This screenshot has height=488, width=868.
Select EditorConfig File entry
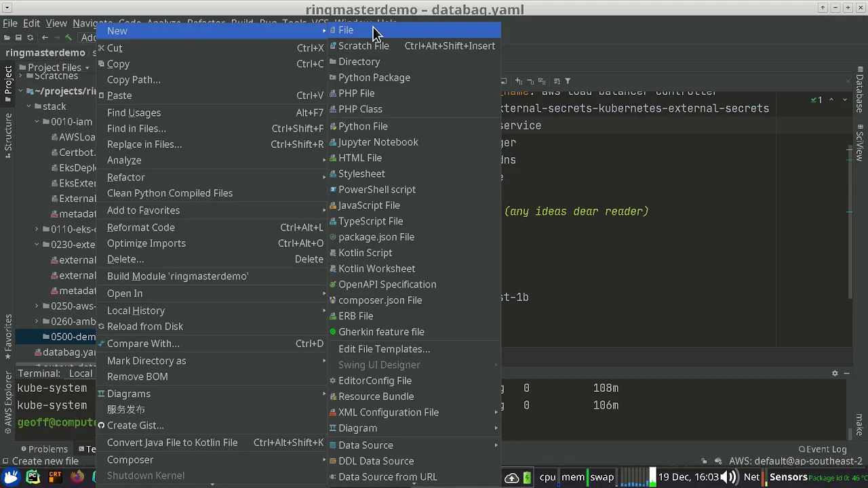click(414, 381)
